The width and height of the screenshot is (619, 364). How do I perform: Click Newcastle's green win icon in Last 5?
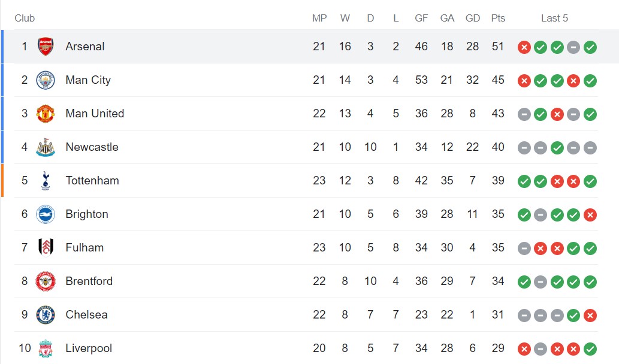tap(557, 148)
